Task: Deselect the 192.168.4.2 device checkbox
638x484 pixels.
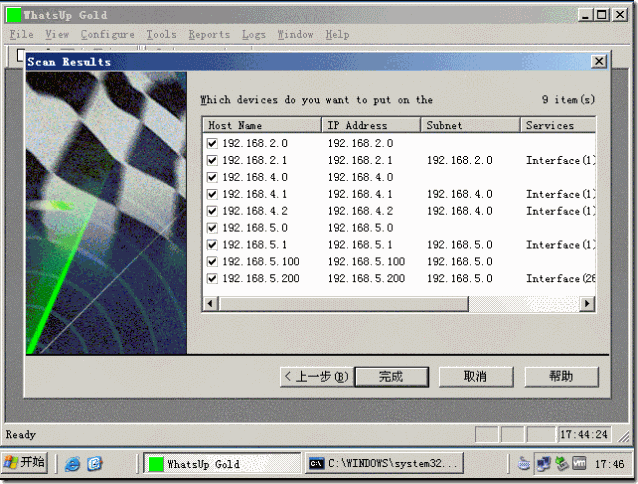Action: 212,211
